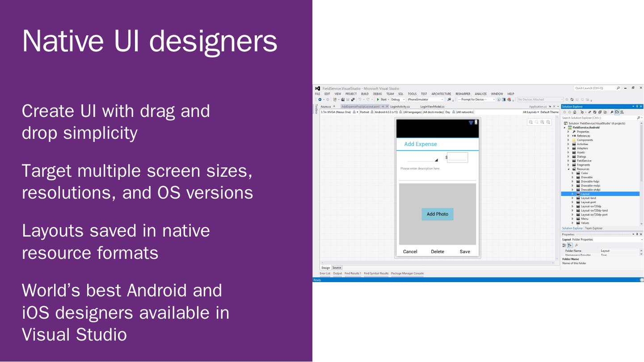644x362 pixels.
Task: Switch to the LoginViewModel.cs tab
Action: tap(433, 107)
